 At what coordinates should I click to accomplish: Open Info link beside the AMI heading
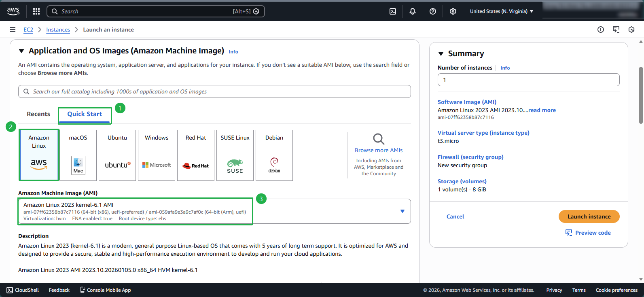(233, 52)
